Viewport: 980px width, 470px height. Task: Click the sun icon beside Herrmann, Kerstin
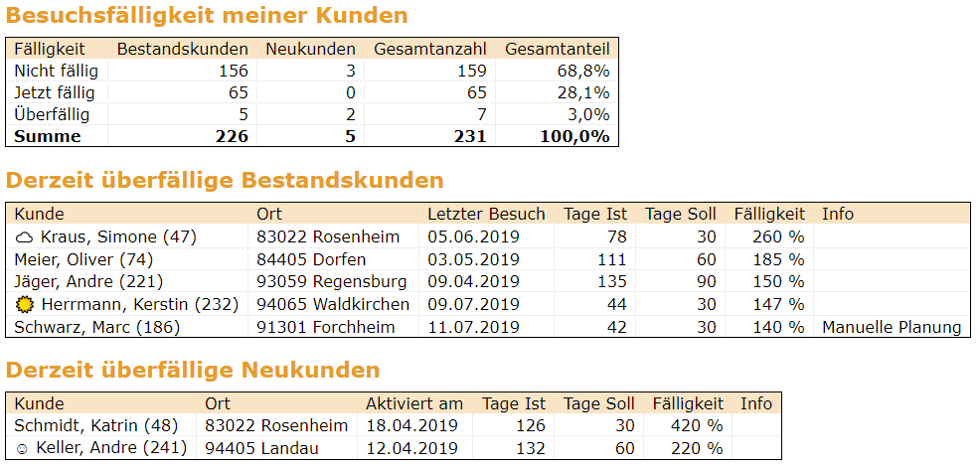pyautogui.click(x=25, y=304)
